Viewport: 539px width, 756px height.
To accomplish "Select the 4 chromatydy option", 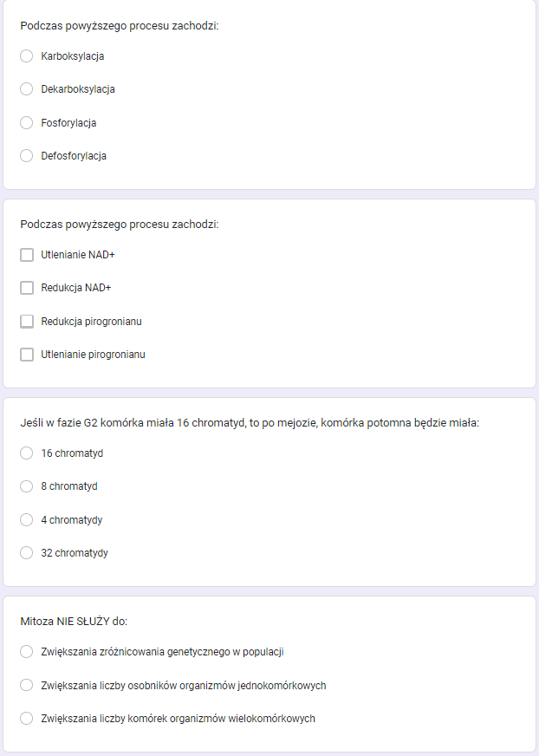I will pyautogui.click(x=27, y=519).
